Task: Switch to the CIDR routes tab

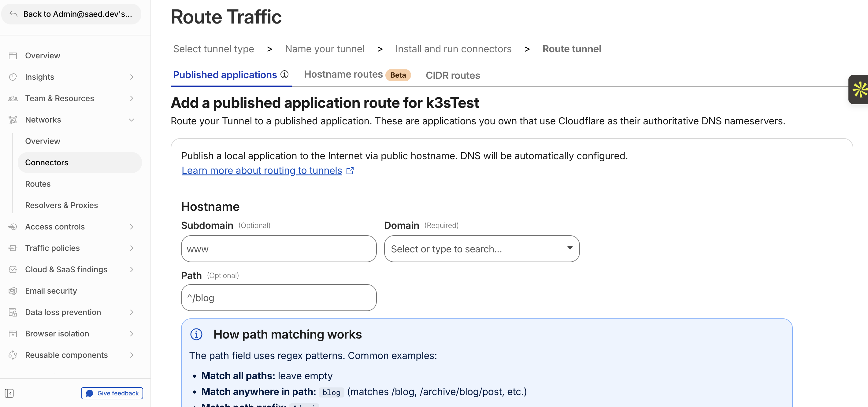Action: tap(453, 75)
